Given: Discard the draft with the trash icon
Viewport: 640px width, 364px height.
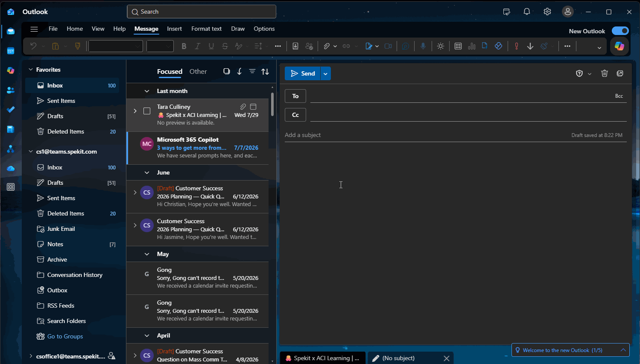Looking at the screenshot, I should click(604, 73).
